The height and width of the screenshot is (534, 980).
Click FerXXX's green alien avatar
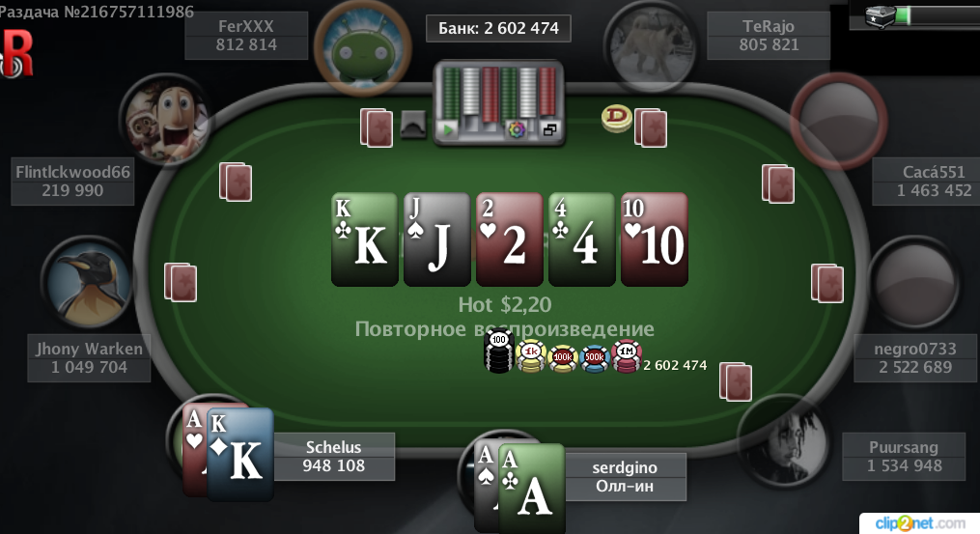tap(362, 47)
